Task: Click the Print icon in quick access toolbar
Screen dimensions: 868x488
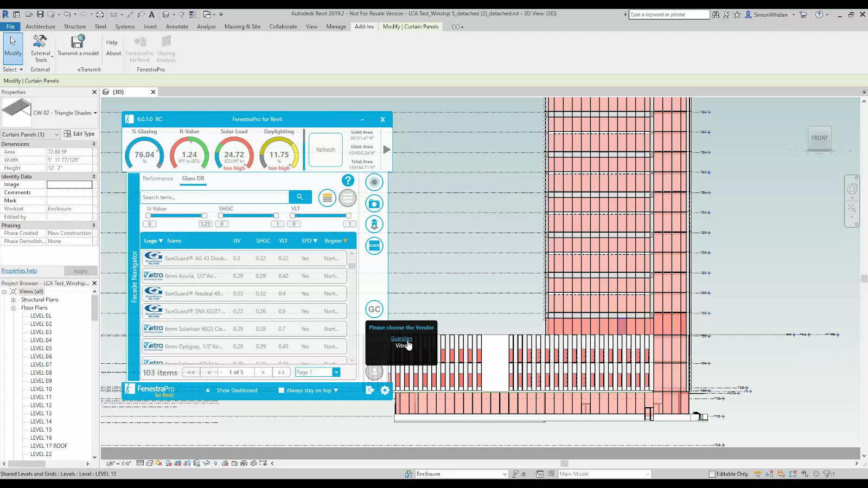Action: pos(100,14)
